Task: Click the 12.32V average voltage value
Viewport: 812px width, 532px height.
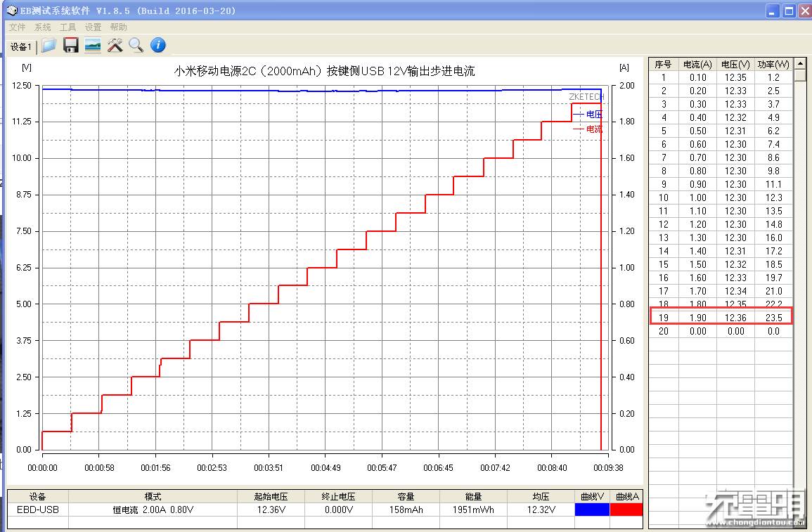Action: tap(541, 510)
